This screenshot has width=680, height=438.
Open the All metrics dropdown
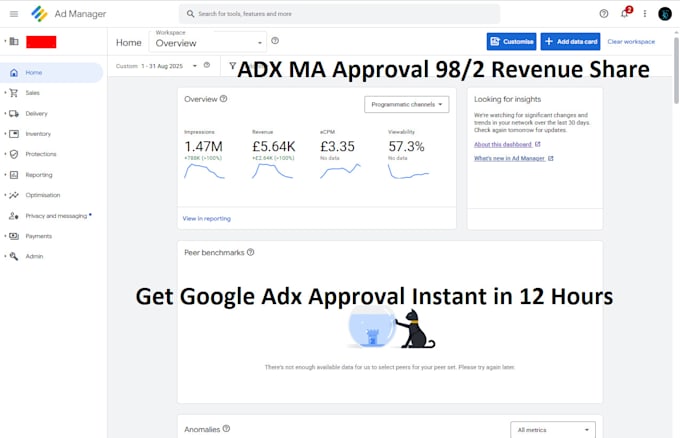coord(553,430)
